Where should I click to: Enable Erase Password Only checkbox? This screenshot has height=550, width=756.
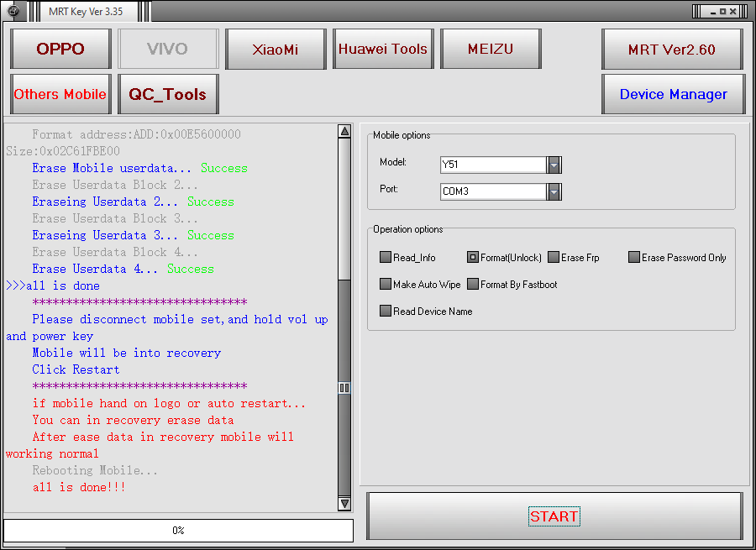[x=634, y=257]
